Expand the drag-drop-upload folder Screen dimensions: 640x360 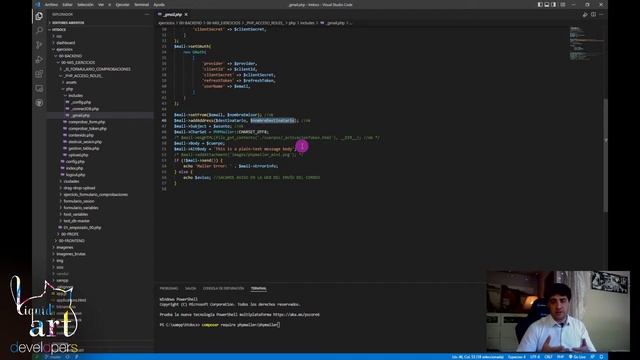click(x=100, y=188)
